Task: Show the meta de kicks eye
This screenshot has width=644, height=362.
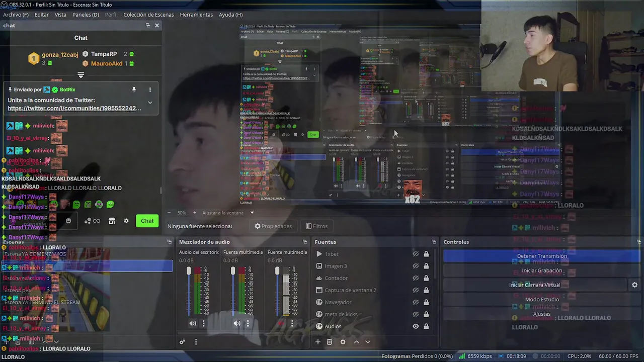Action: [x=416, y=314]
